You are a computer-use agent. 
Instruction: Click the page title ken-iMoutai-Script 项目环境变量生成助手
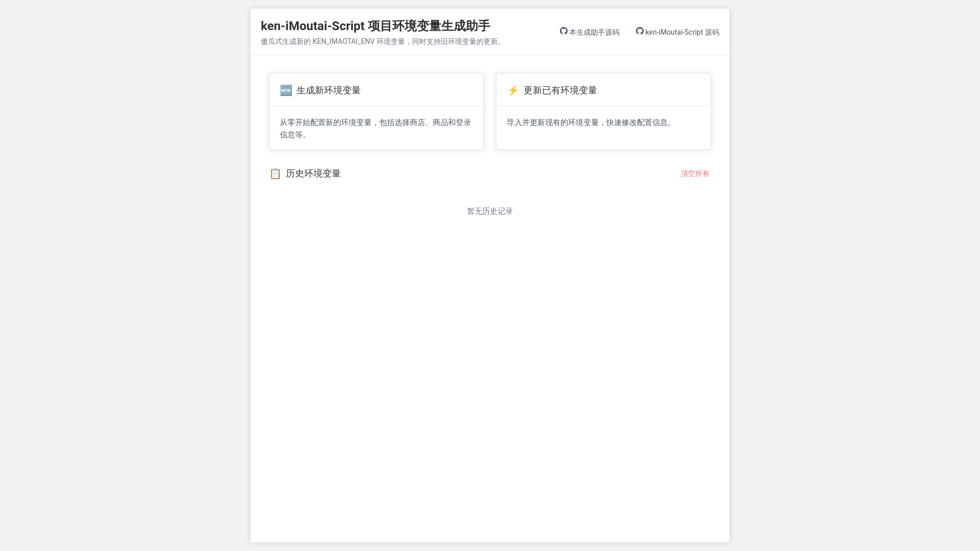coord(376,26)
